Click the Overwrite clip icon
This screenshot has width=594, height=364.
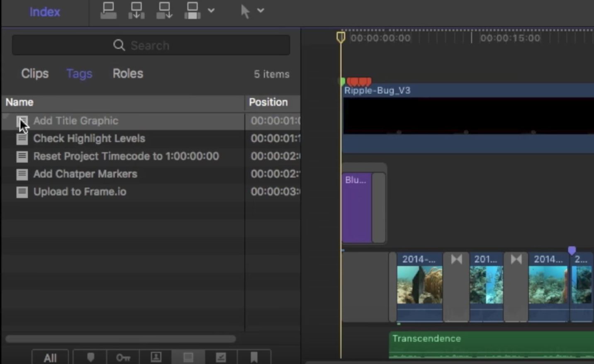(x=192, y=11)
